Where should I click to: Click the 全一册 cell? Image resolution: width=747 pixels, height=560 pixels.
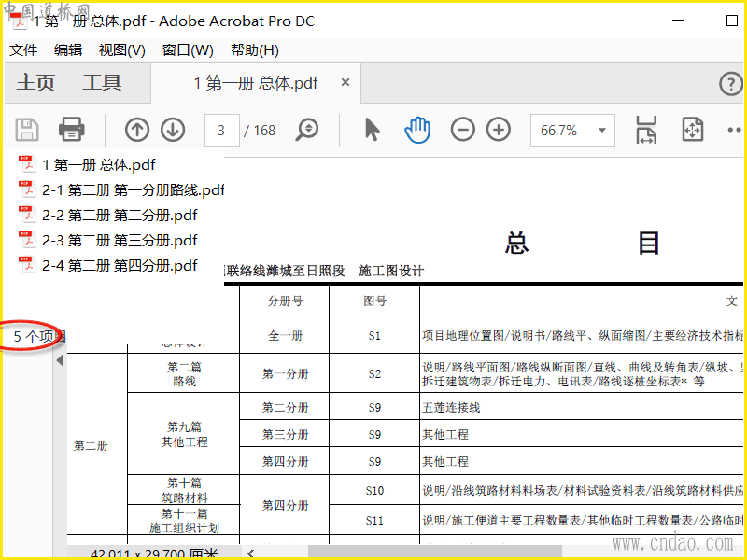(x=285, y=336)
